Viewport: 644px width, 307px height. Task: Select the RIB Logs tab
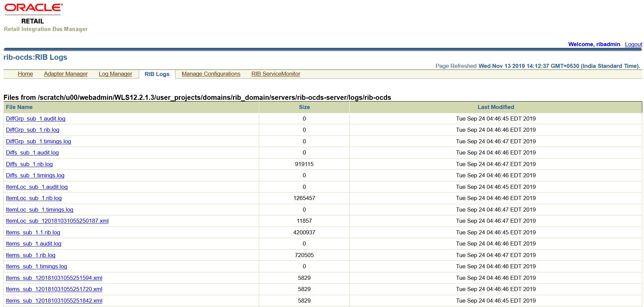[157, 74]
